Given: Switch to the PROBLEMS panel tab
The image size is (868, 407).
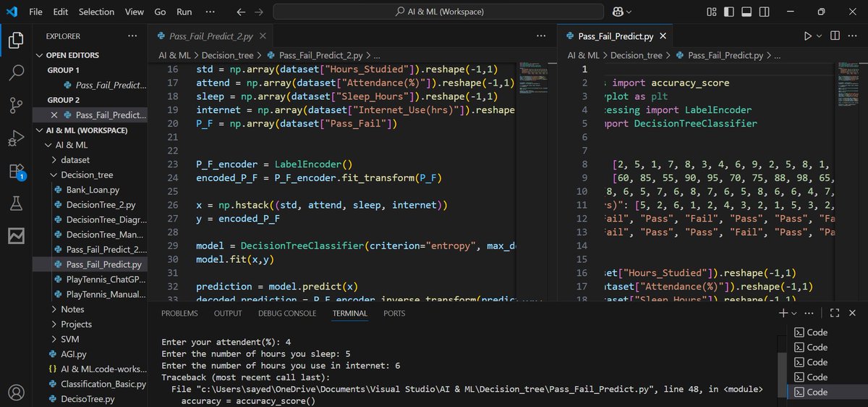Looking at the screenshot, I should click(179, 314).
